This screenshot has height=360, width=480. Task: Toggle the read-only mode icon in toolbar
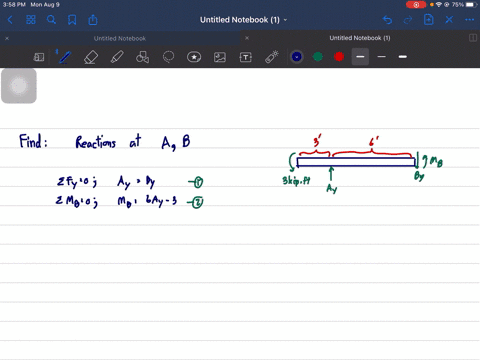click(39, 57)
